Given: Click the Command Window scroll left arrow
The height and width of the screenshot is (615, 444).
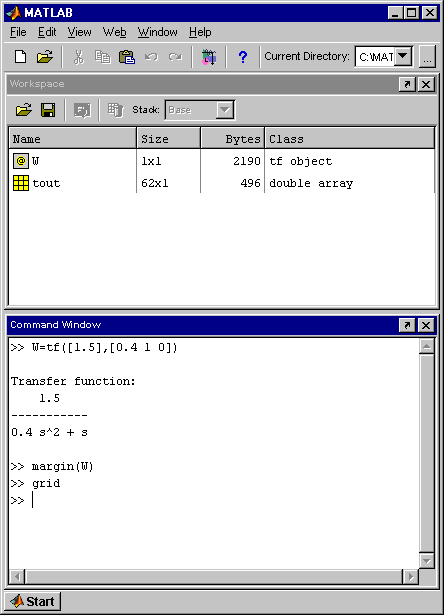Looking at the screenshot, I should tap(17, 576).
